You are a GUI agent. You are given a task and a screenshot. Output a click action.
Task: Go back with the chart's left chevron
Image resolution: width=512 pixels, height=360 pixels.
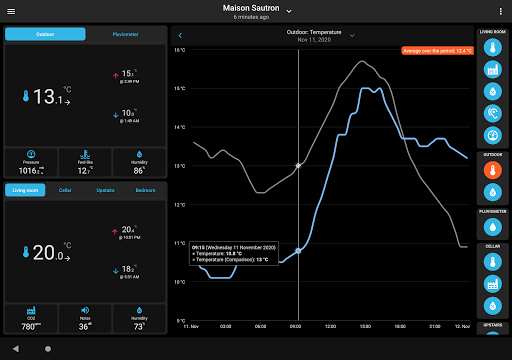pos(180,36)
